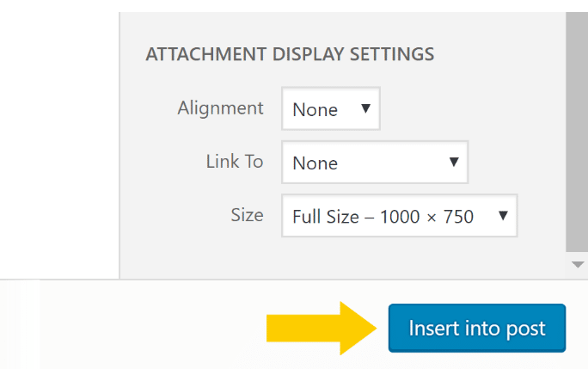Image resolution: width=588 pixels, height=369 pixels.
Task: Click the empty footer bar left of the yellow arrow
Action: 150,324
